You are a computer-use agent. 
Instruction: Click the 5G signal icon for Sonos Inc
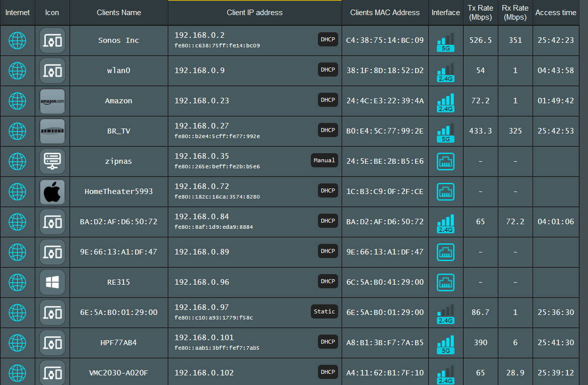tap(445, 42)
